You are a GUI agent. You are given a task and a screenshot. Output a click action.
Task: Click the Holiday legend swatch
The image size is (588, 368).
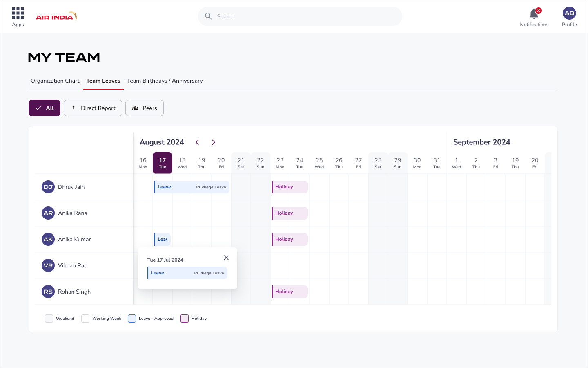185,319
